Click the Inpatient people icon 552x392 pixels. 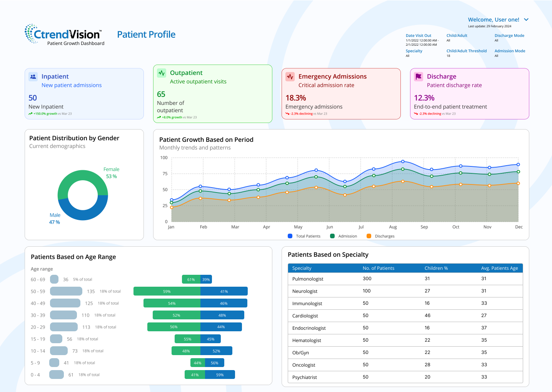(33, 76)
